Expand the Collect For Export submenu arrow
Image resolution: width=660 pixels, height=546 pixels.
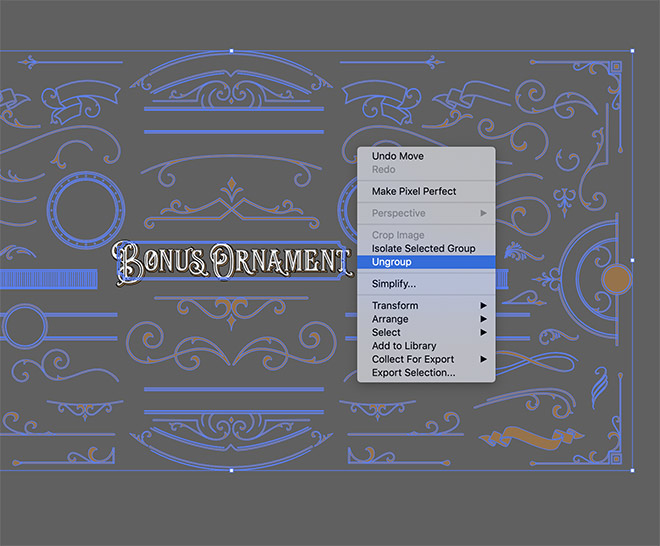[x=484, y=359]
